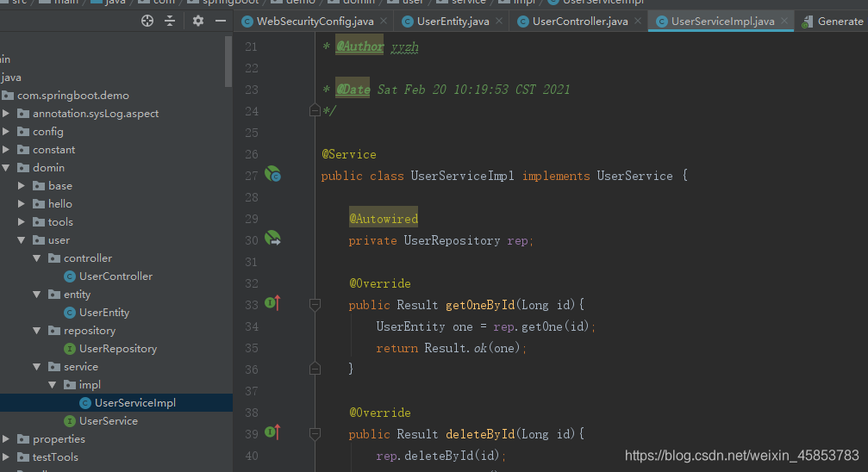868x472 pixels.
Task: Switch to the UserController.java tab
Action: click(579, 21)
